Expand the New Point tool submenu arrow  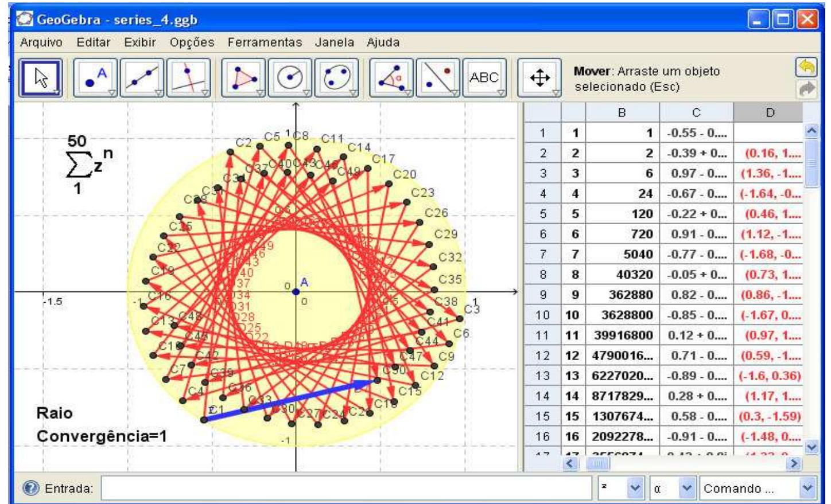(112, 92)
